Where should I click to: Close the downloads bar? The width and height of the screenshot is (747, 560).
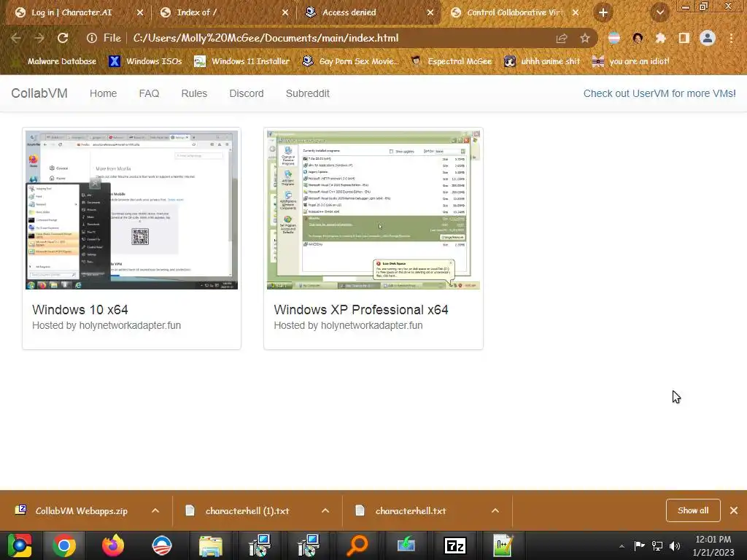[x=734, y=510]
